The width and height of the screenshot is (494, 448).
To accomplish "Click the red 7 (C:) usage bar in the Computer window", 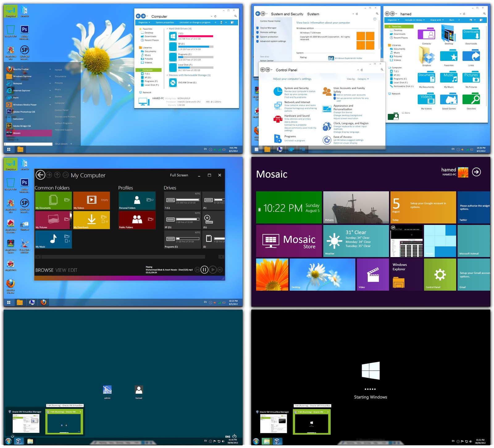I will tap(195, 36).
